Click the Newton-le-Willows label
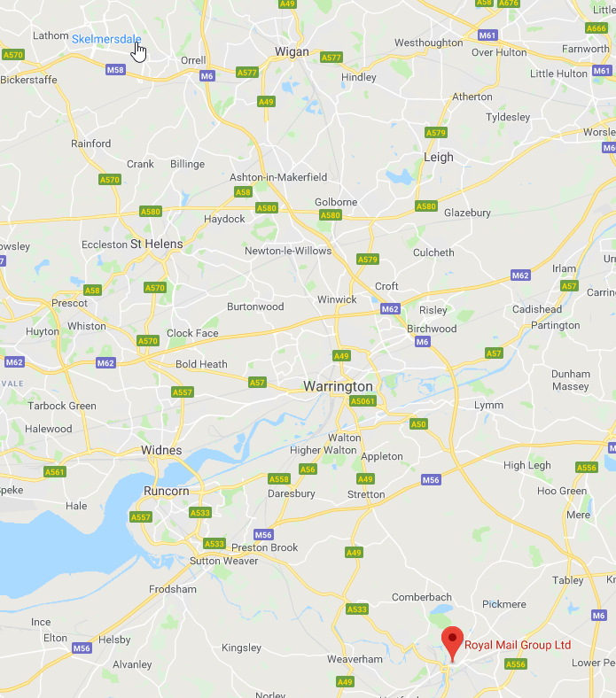 click(x=288, y=251)
